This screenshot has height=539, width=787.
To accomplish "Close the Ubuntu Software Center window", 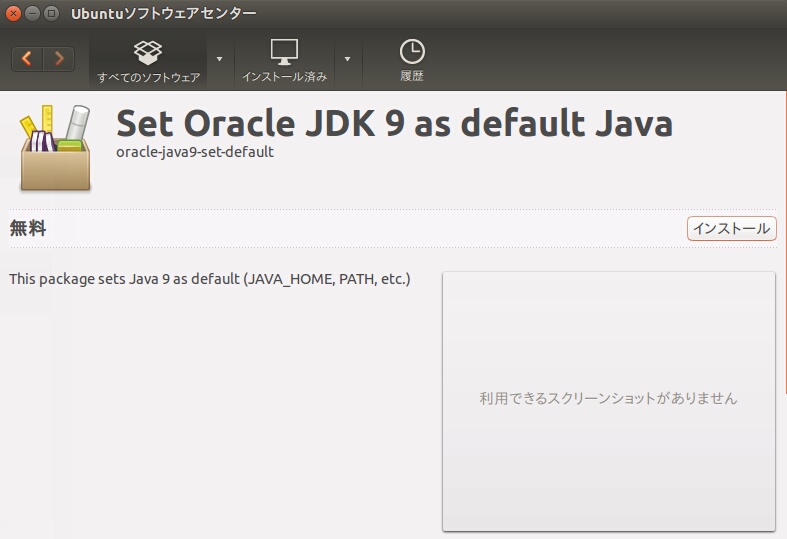I will coord(14,14).
